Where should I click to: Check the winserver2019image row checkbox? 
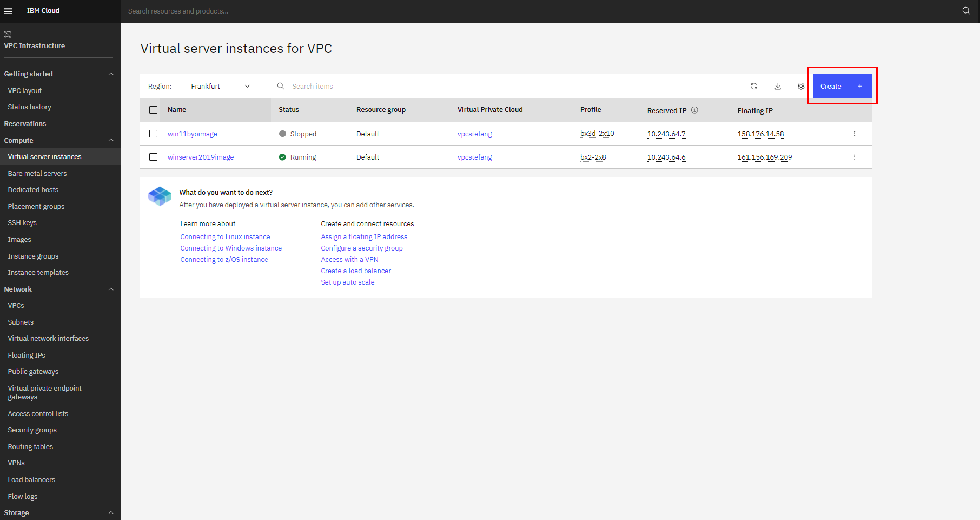[153, 157]
